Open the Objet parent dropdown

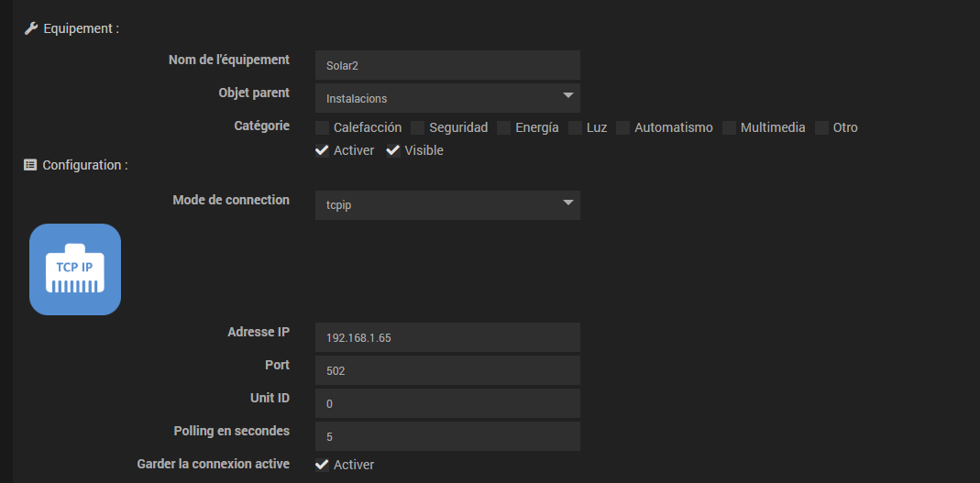click(x=447, y=98)
